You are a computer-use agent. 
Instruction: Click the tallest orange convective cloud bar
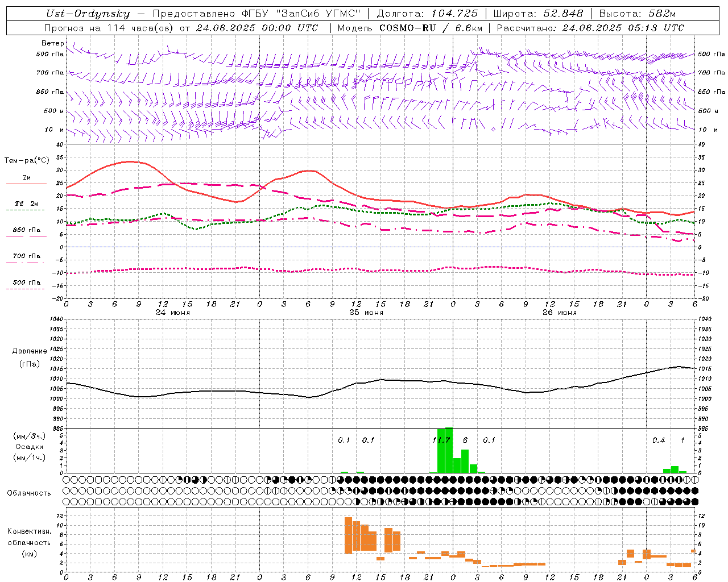tap(348, 535)
